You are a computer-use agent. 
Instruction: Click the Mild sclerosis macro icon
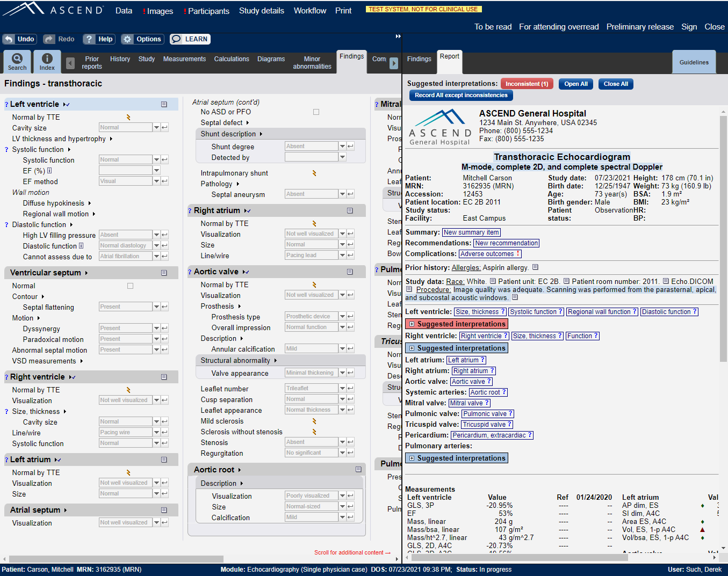(x=314, y=421)
